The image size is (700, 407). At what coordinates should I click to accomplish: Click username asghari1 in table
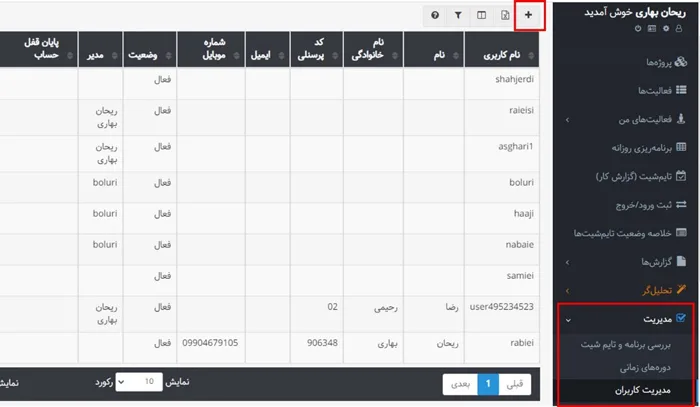[516, 146]
